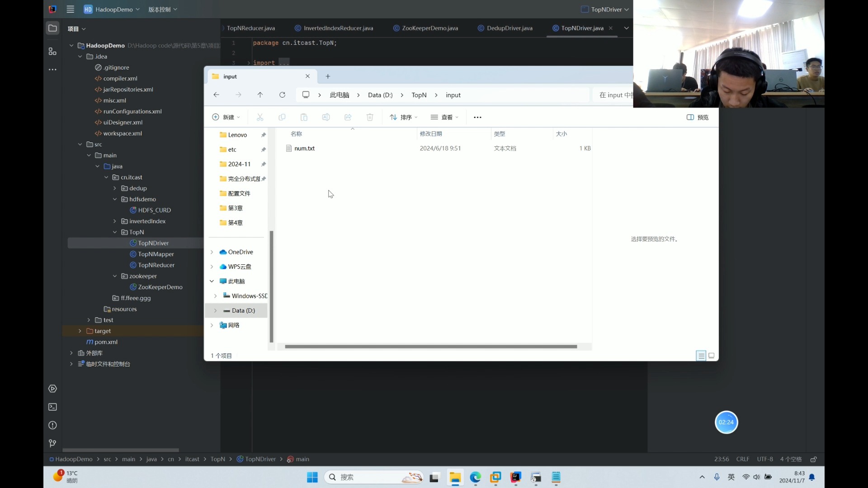The image size is (868, 488).
Task: Select TopNMapper class in project tree
Action: tap(156, 253)
